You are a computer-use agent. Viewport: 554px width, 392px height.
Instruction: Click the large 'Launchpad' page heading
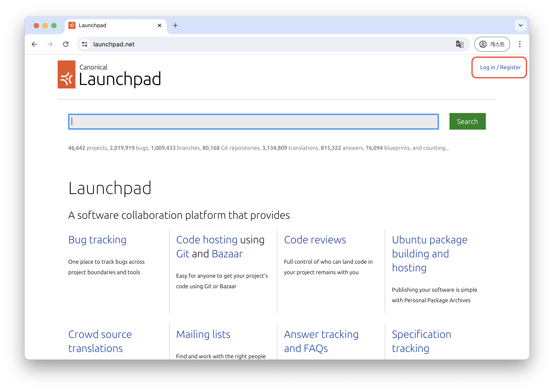point(110,188)
